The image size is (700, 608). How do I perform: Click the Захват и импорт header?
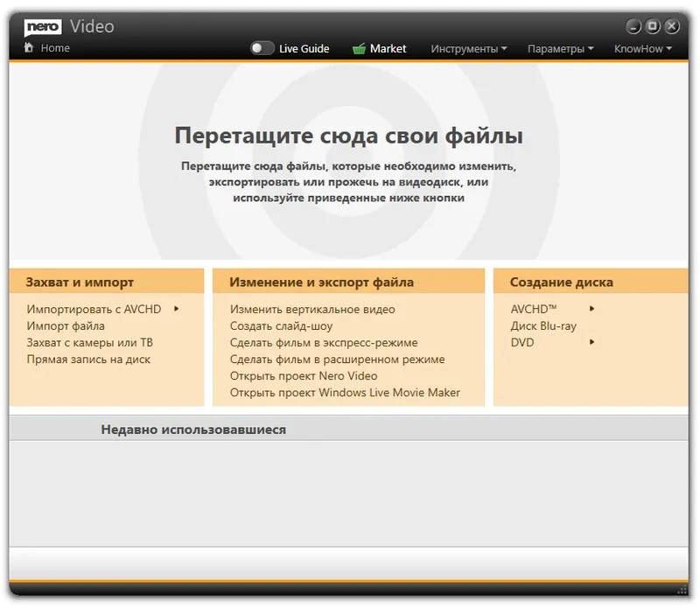[x=107, y=282]
